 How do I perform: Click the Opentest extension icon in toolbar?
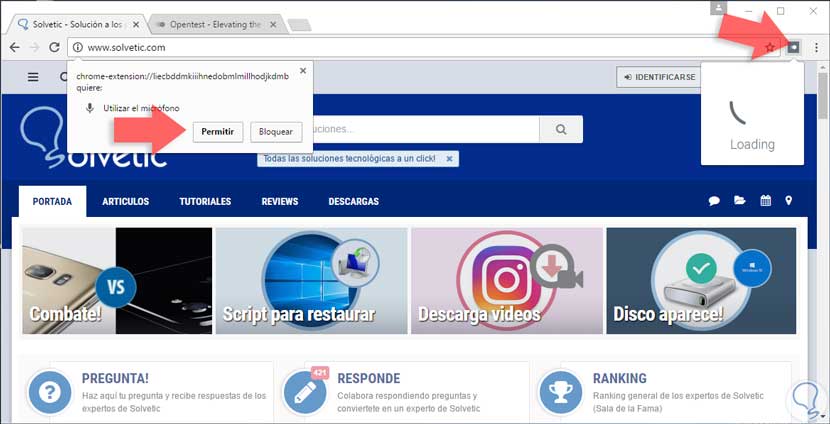tap(793, 48)
